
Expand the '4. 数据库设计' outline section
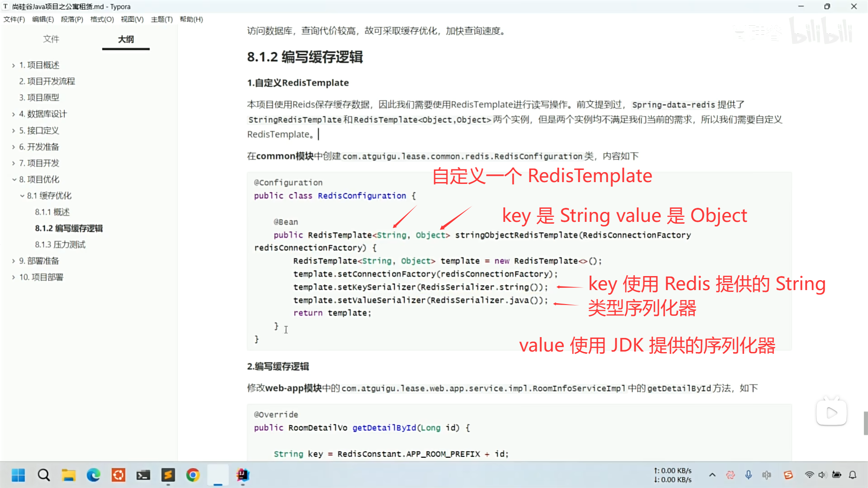click(x=14, y=114)
